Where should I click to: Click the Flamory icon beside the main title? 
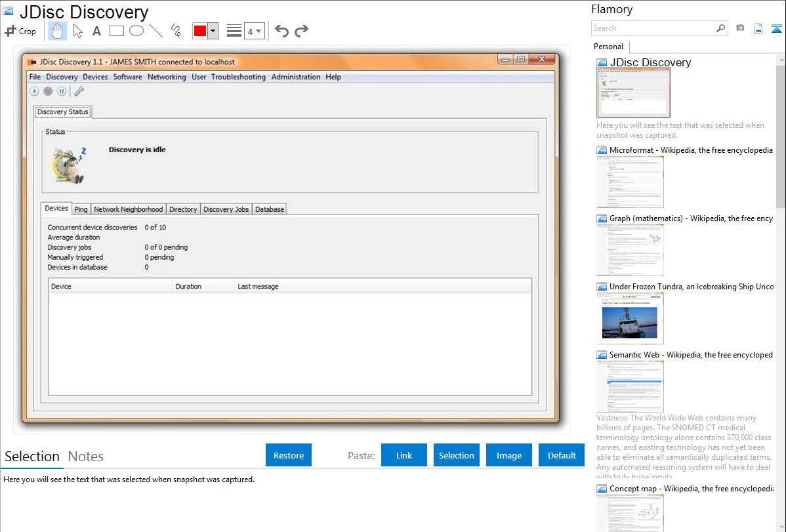pos(8,12)
